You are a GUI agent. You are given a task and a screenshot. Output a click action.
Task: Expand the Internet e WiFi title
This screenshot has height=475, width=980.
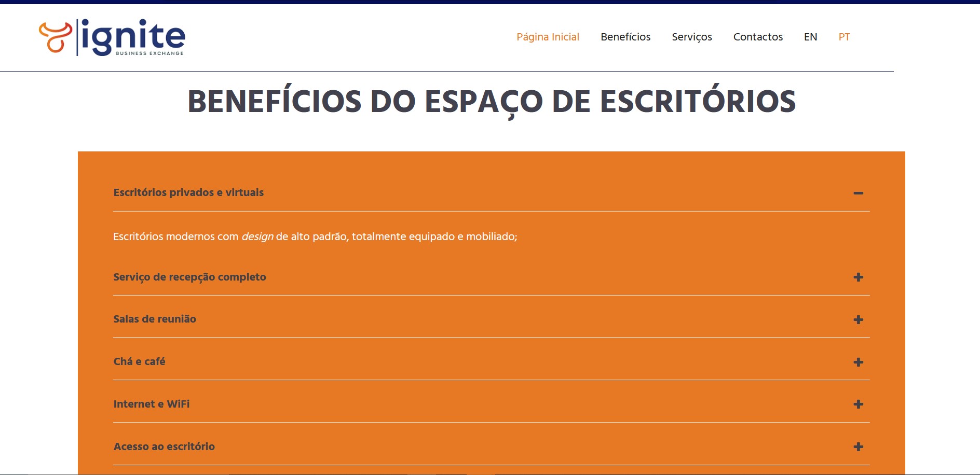152,404
